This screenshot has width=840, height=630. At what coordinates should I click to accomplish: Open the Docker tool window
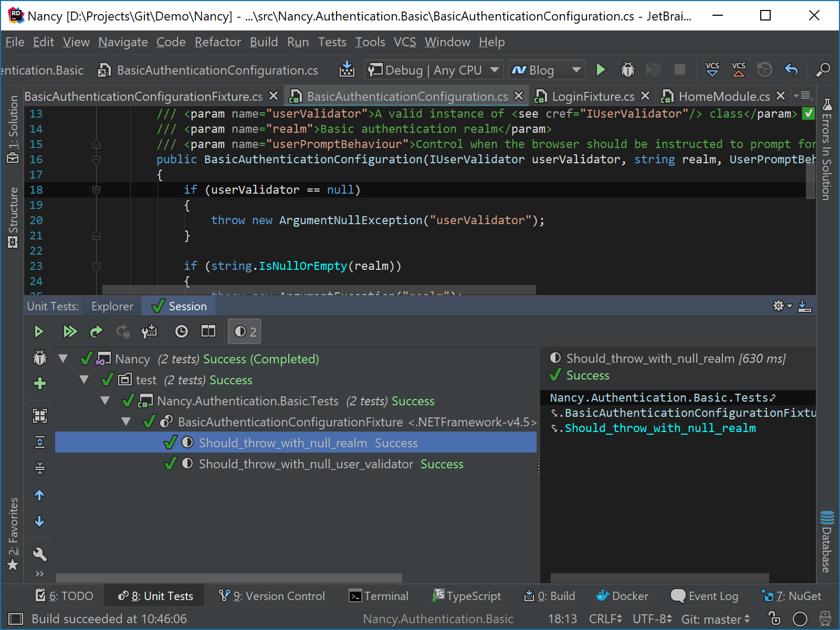[x=622, y=596]
